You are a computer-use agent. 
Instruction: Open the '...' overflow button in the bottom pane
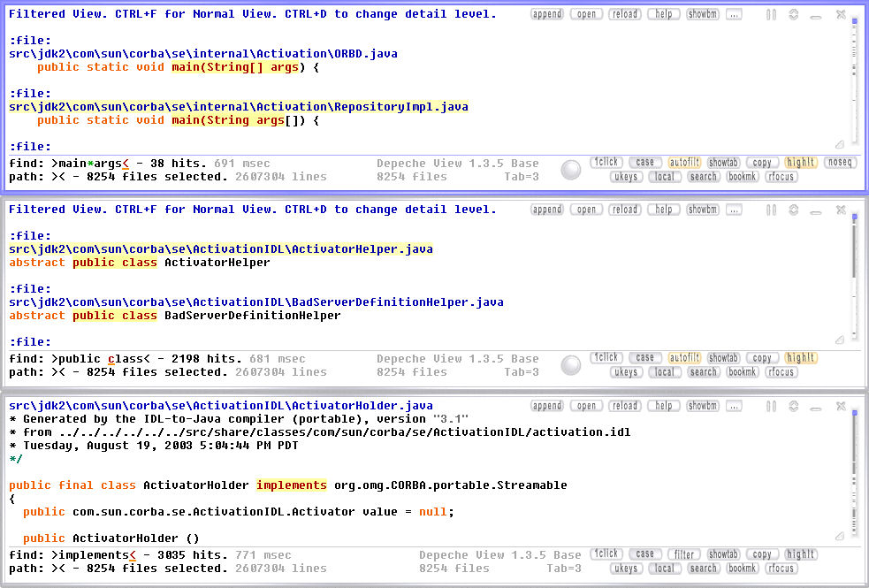733,407
